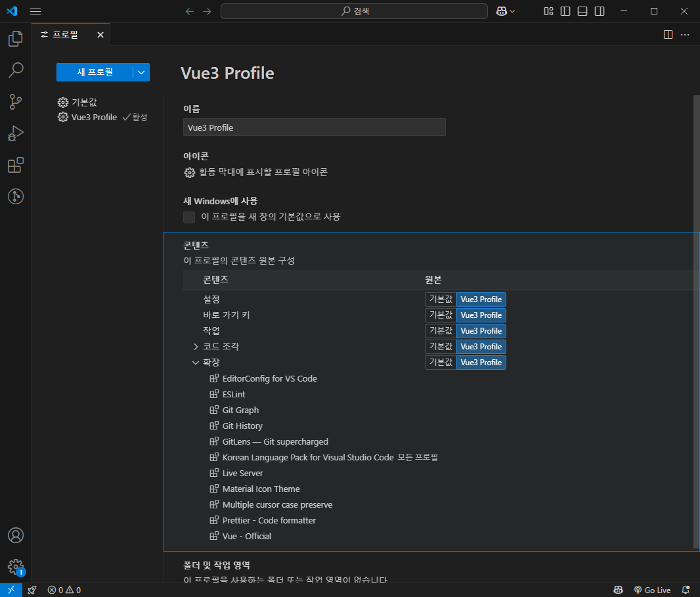This screenshot has height=597, width=700.
Task: Choose the profile icon gear
Action: tap(190, 172)
